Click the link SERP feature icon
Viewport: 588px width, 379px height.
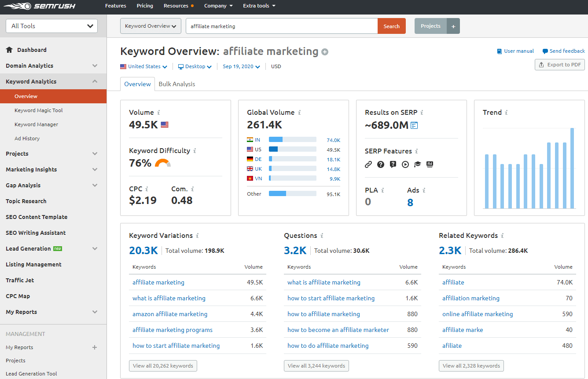tap(368, 164)
